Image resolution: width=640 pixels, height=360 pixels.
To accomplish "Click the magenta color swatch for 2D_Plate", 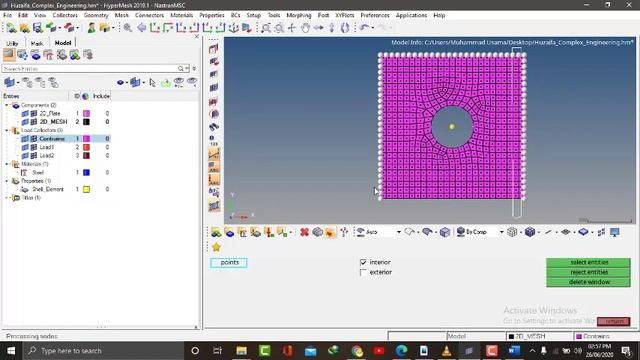I will [x=87, y=113].
